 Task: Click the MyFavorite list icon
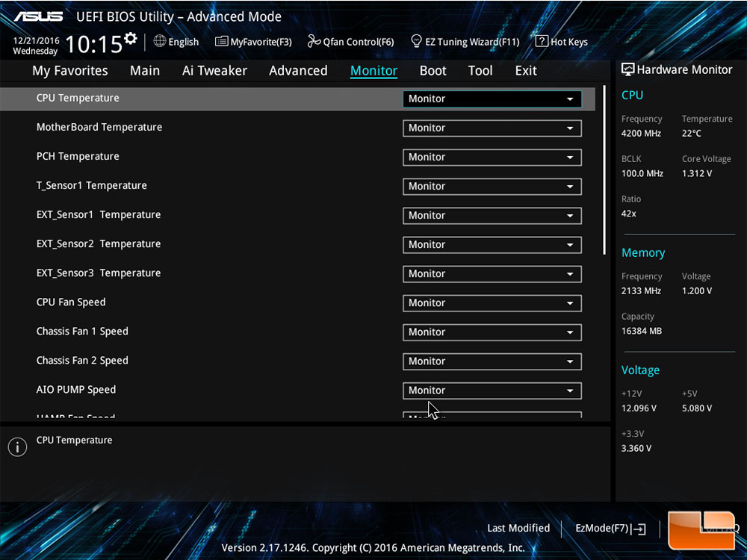[222, 41]
